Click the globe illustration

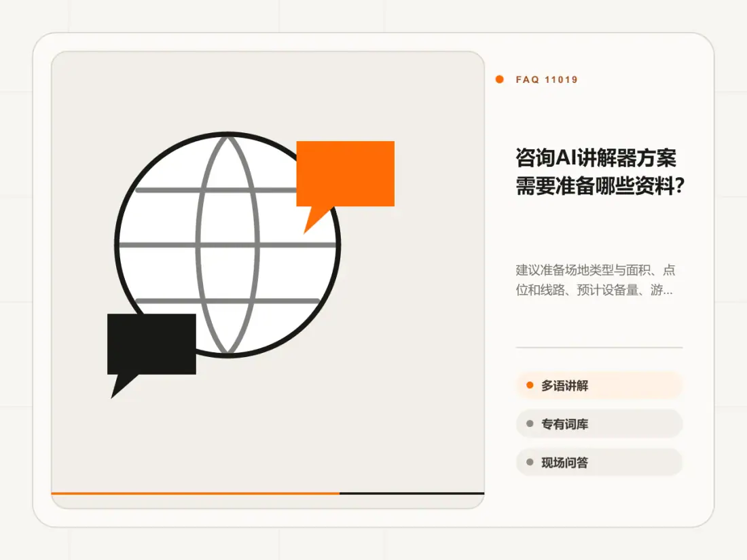click(227, 245)
